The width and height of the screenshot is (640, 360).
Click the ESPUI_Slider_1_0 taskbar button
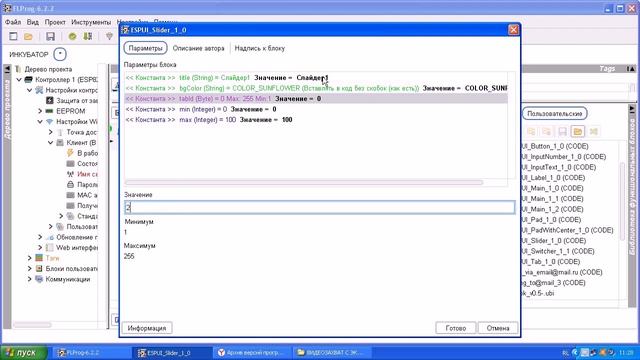point(172,353)
